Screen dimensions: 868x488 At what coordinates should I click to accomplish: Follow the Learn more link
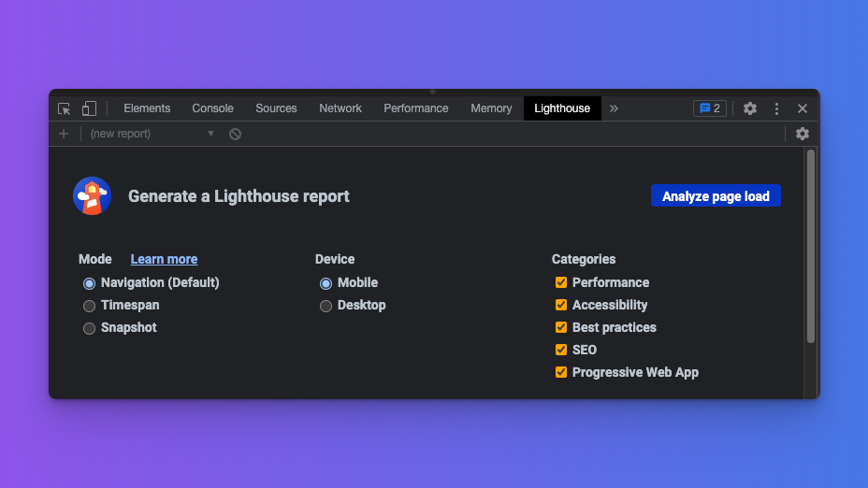[164, 259]
